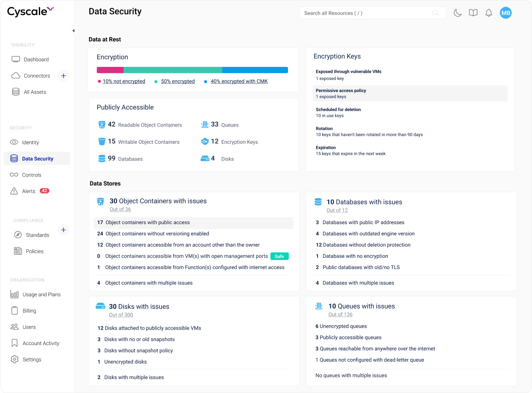Image resolution: width=532 pixels, height=393 pixels.
Task: Open the Controls section
Action: tap(31, 174)
